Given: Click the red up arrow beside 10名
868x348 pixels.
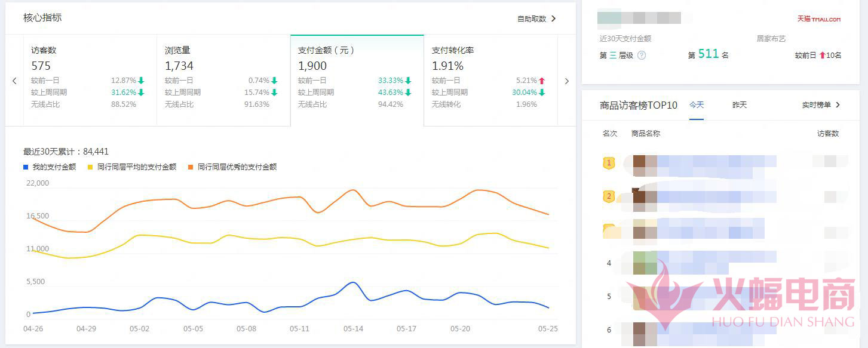Looking at the screenshot, I should point(822,56).
